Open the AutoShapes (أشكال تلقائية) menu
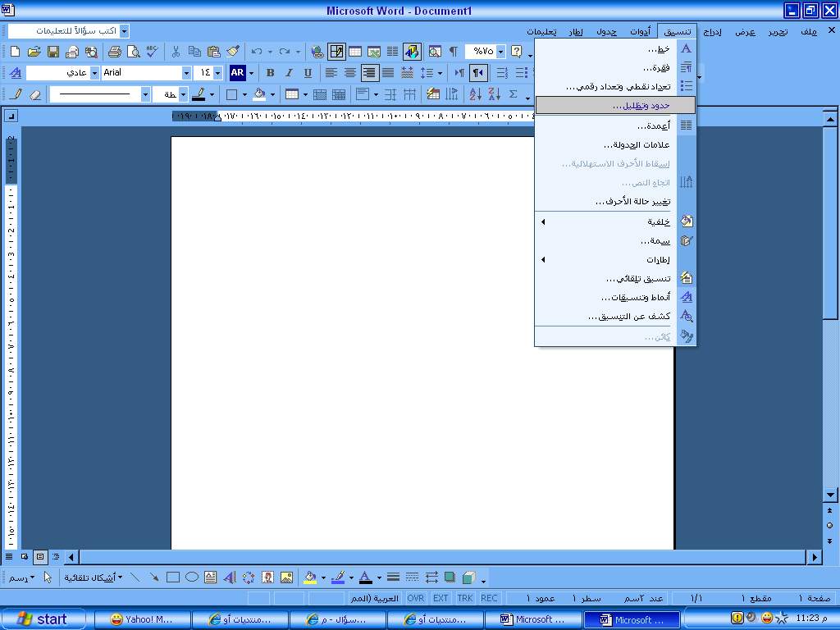840x630 pixels. click(94, 577)
